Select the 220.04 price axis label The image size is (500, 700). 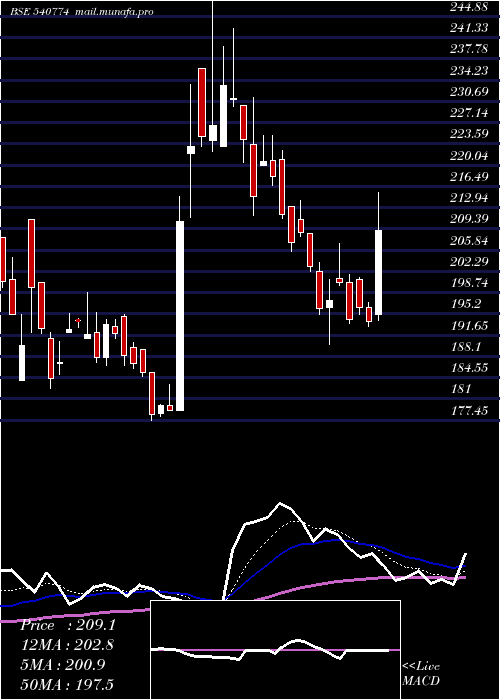point(468,156)
